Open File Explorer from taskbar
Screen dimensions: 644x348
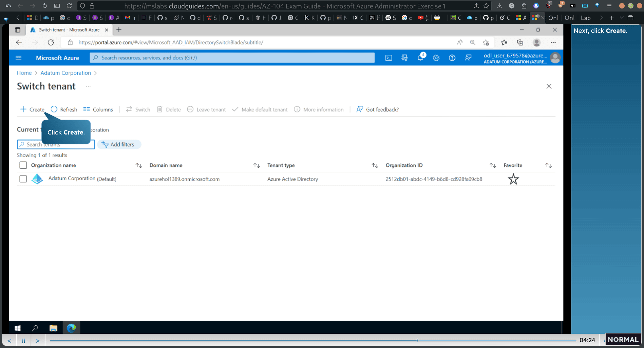[x=53, y=328]
